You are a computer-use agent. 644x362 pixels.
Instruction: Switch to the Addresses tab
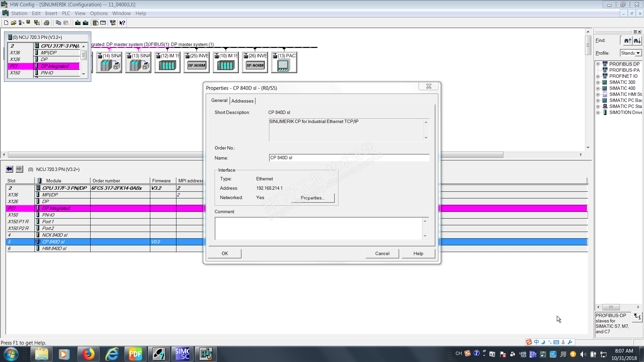(242, 101)
